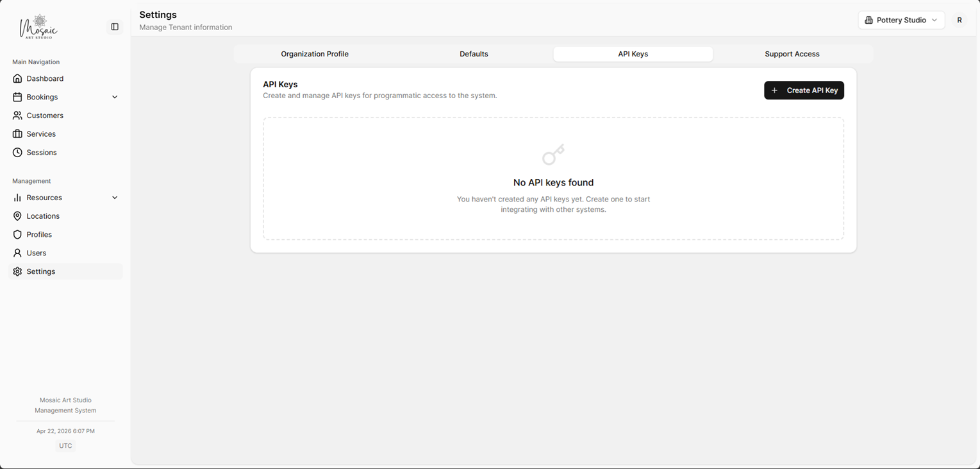980x469 pixels.
Task: Select the Sessions clock icon
Action: pyautogui.click(x=17, y=152)
